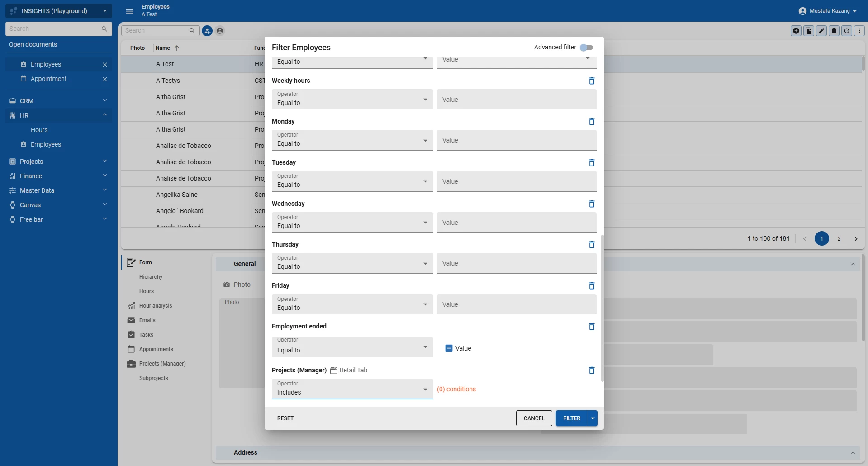Switch to the Emails tab
The width and height of the screenshot is (868, 466).
coord(147,320)
